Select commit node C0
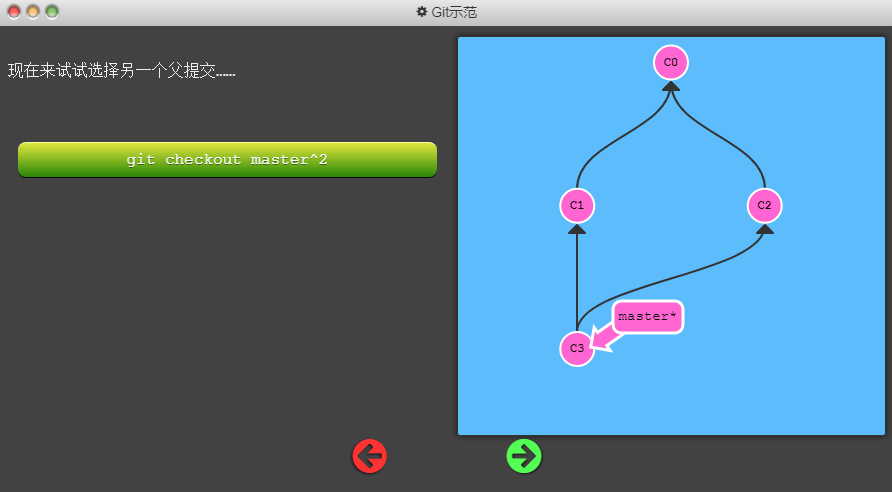This screenshot has height=492, width=892. coord(671,63)
